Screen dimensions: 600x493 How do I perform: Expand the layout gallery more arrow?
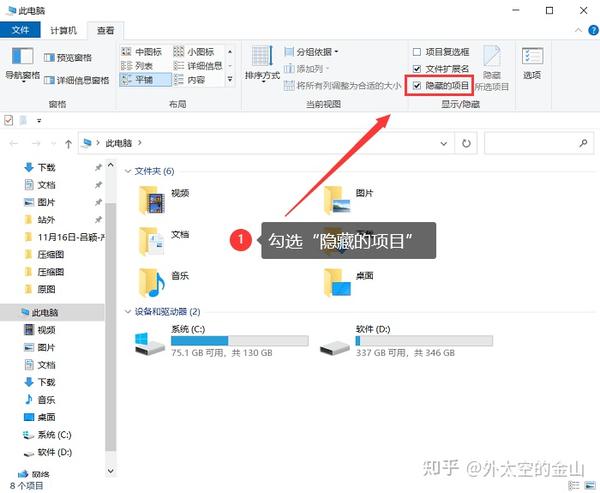(230, 79)
